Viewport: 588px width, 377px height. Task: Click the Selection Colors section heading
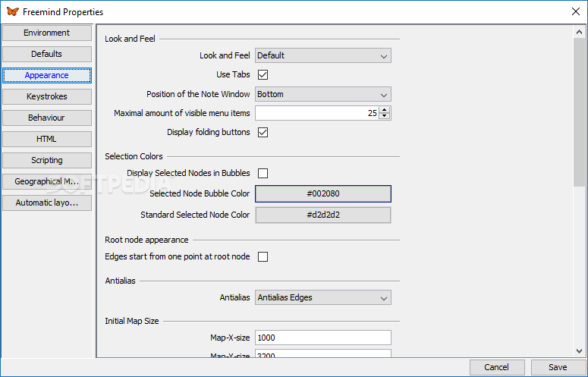(x=134, y=156)
